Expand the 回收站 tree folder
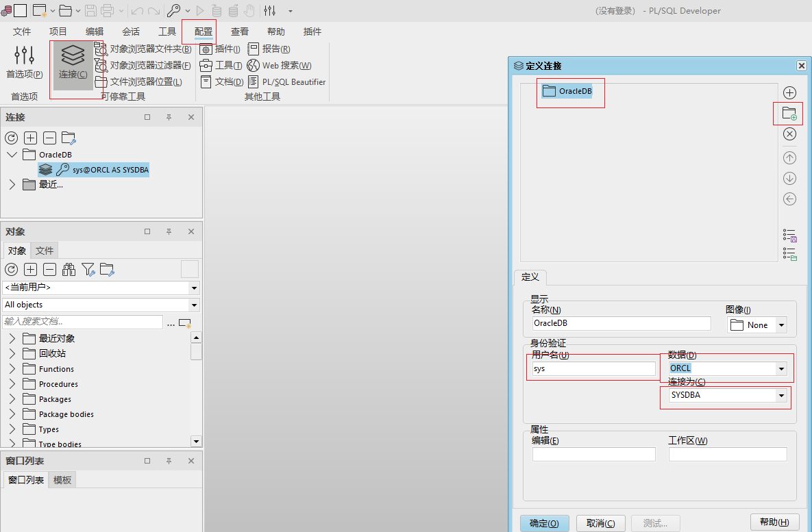This screenshot has width=812, height=532. (12, 353)
